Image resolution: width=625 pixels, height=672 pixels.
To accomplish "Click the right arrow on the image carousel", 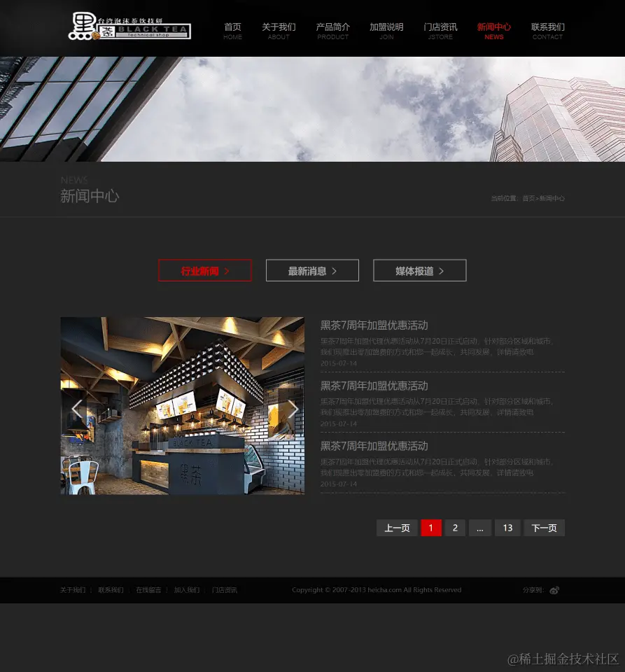I will (x=293, y=408).
